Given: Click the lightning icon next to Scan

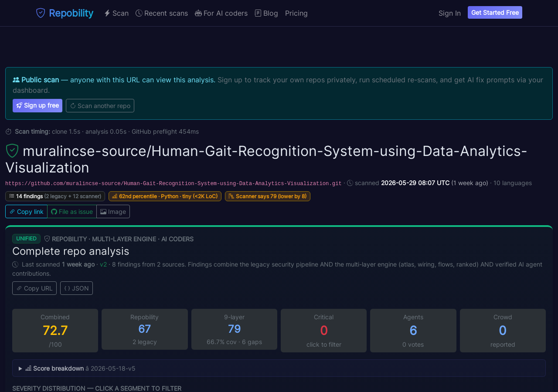Looking at the screenshot, I should (107, 13).
